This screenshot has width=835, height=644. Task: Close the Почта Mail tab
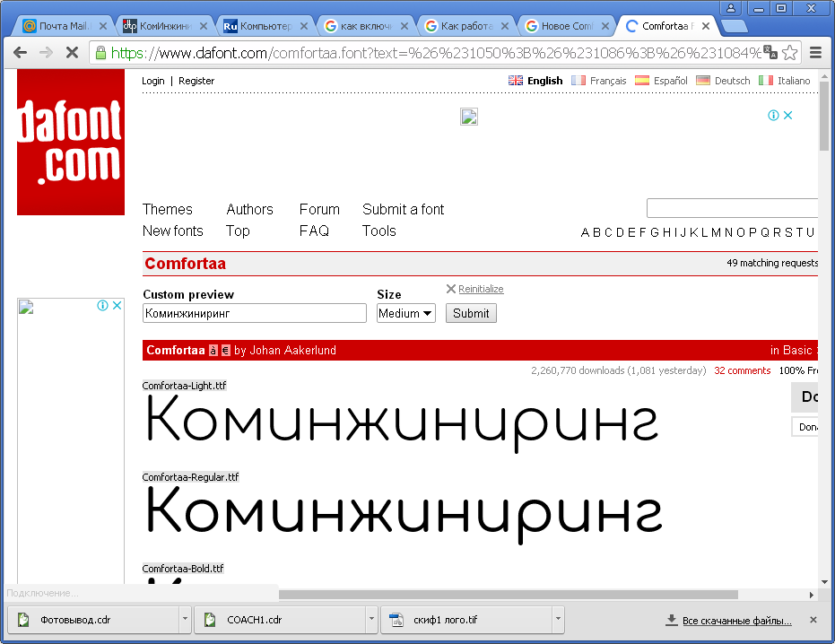click(103, 26)
